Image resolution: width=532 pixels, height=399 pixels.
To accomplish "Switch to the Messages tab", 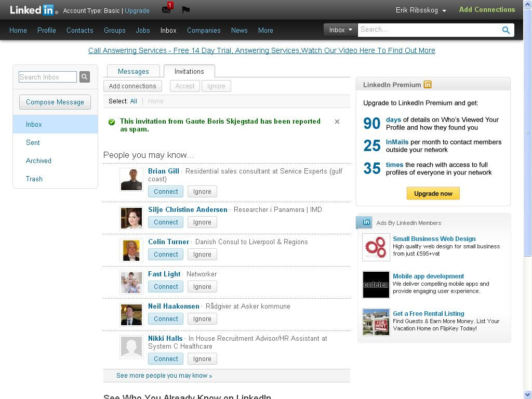I will point(134,71).
